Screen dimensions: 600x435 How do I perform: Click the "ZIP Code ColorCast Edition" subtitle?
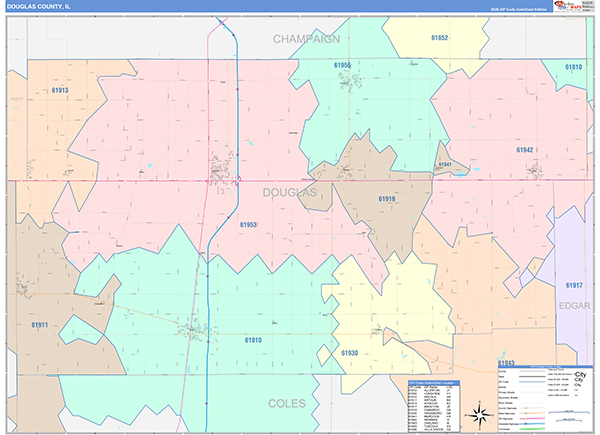518,9
